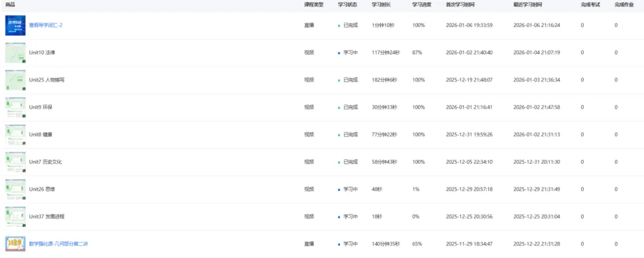
Task: Click the thumbnail of Unit9 环保
Action: 15,107
